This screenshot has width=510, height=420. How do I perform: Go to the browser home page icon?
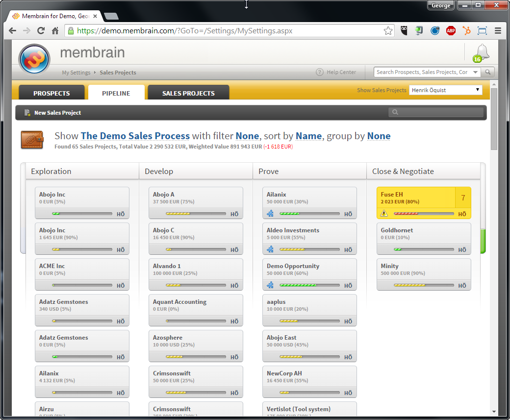point(55,31)
